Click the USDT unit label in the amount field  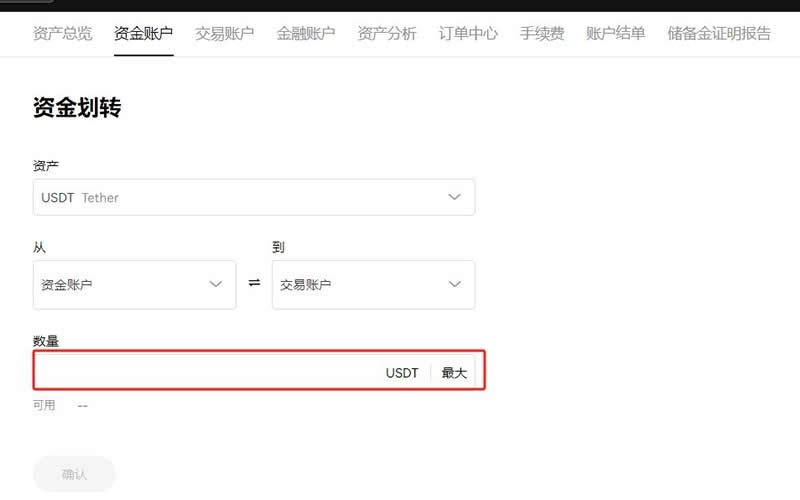coord(402,372)
